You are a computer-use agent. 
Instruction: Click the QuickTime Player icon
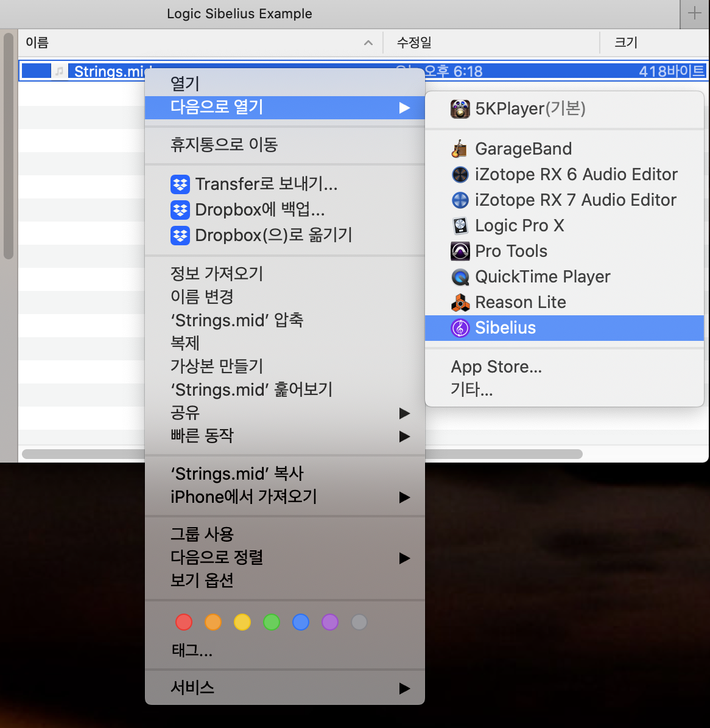[460, 277]
